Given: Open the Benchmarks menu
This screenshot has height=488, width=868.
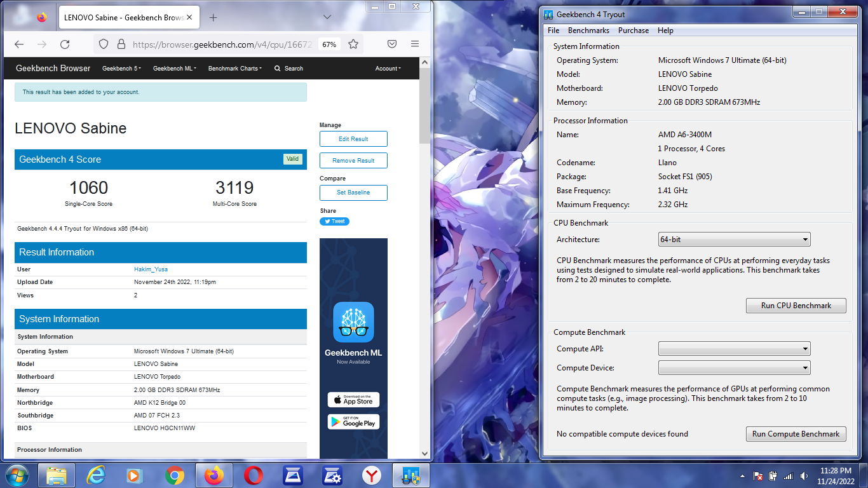Looking at the screenshot, I should coord(588,30).
